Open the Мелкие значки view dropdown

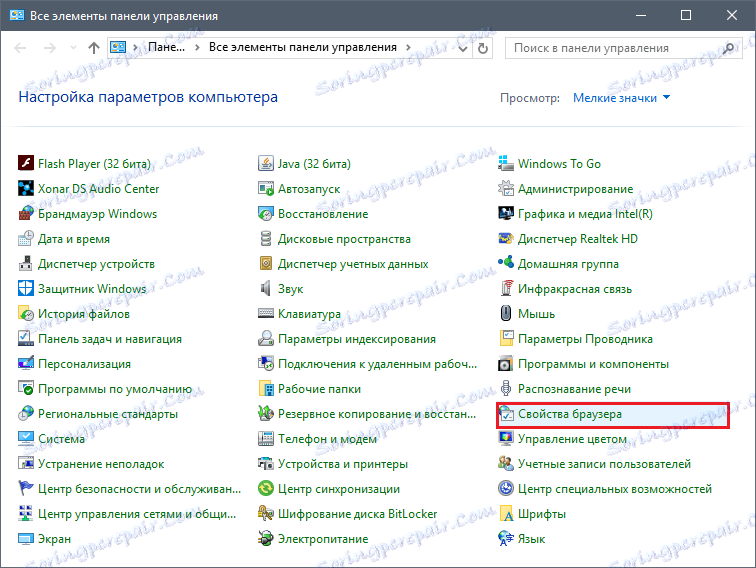pyautogui.click(x=621, y=98)
